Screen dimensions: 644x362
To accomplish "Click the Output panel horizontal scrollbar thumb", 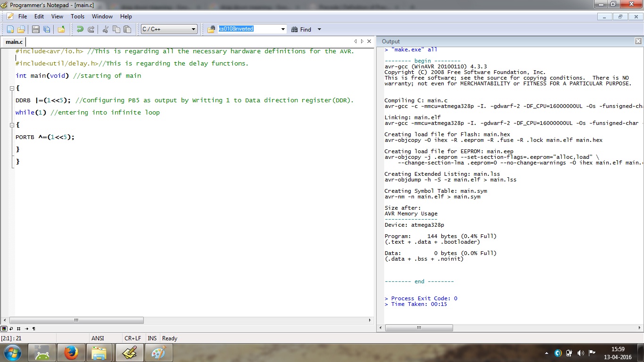I will [x=418, y=328].
